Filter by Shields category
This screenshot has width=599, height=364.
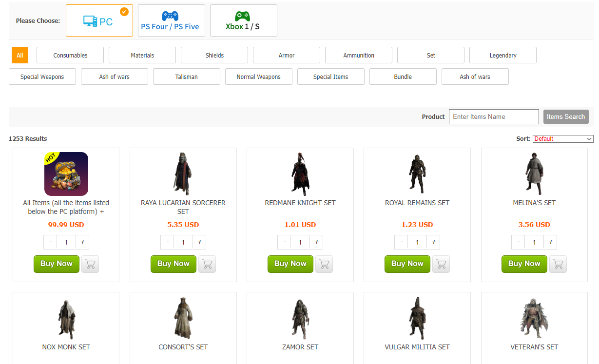[214, 55]
